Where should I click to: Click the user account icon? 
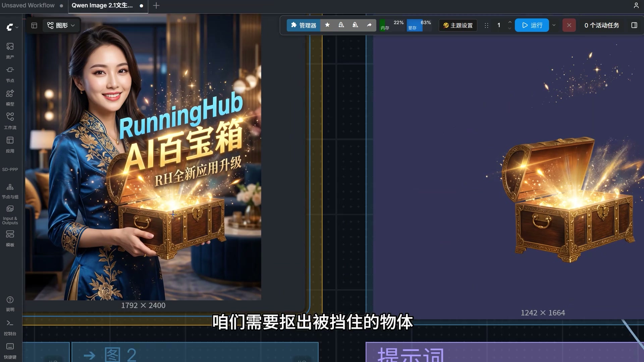tap(636, 5)
